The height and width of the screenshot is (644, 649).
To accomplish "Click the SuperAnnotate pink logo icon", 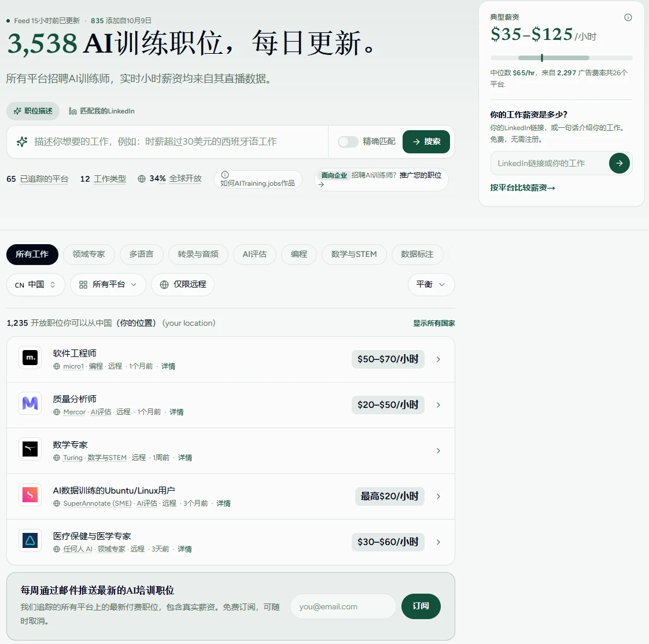I will (x=30, y=495).
